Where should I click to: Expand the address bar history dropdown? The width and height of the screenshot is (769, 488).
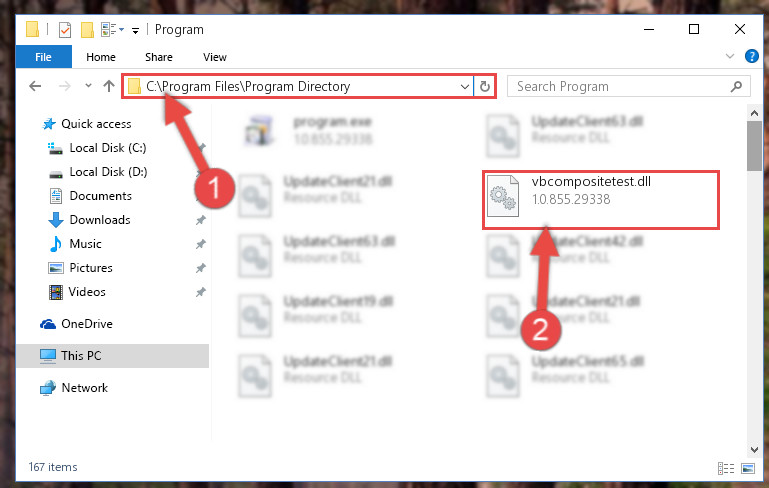pos(464,87)
